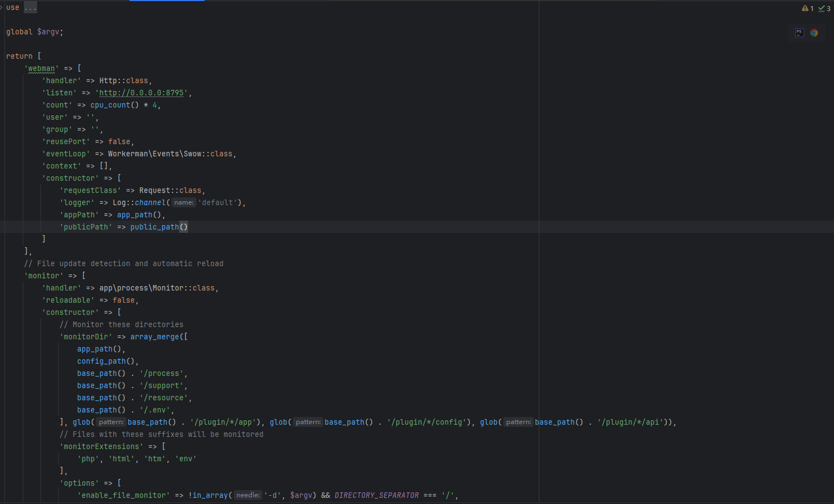Click the '/support' string
Screen dimensions: 834x504
(161, 385)
